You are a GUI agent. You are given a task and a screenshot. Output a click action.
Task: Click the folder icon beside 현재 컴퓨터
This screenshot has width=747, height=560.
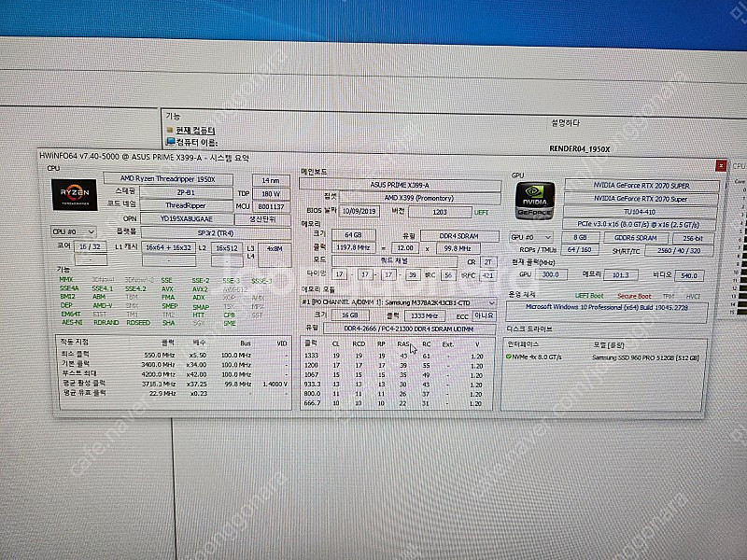(170, 130)
